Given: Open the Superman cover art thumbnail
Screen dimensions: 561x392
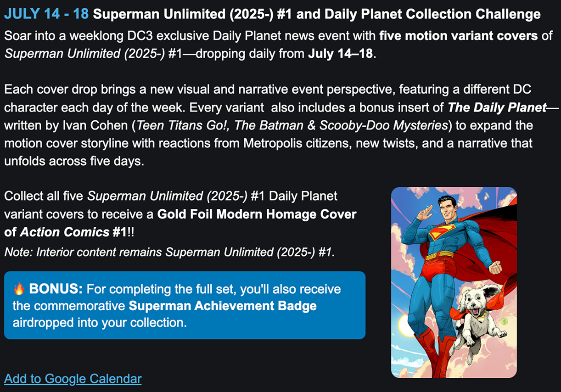Looking at the screenshot, I should (454, 282).
